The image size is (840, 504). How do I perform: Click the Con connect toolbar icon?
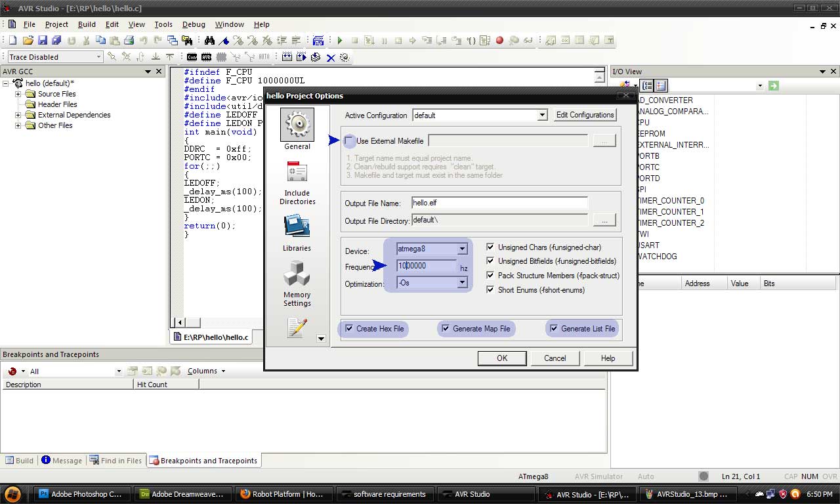tap(192, 57)
